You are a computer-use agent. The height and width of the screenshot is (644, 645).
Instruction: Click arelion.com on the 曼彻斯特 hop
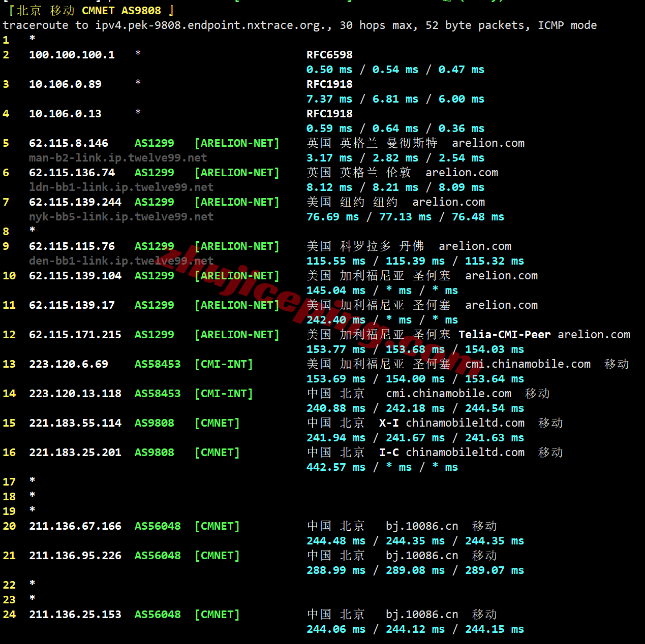coord(488,143)
